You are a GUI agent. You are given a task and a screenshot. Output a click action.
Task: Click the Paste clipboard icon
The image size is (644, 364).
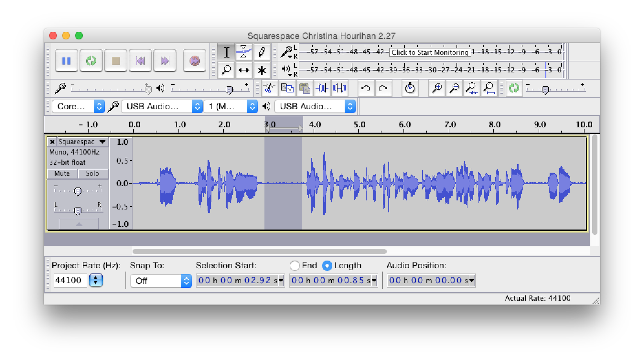tap(305, 88)
